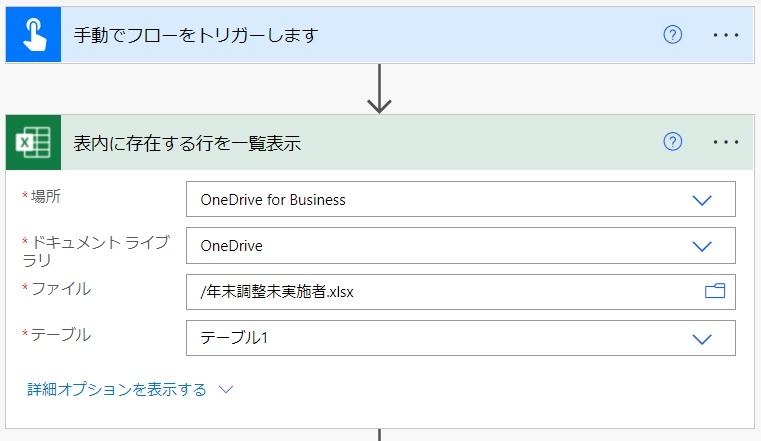Click the テーブル1 table field
The height and width of the screenshot is (441, 761).
click(x=461, y=338)
